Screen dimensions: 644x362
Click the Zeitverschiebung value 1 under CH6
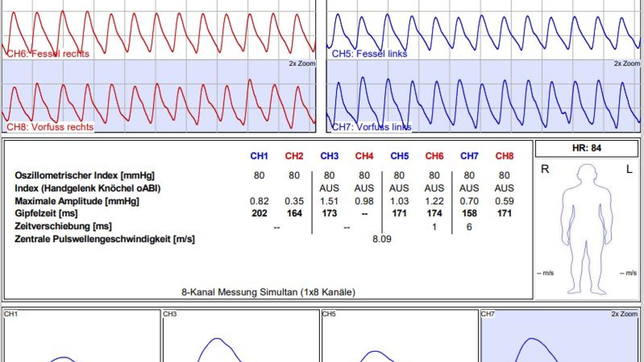[x=434, y=227]
